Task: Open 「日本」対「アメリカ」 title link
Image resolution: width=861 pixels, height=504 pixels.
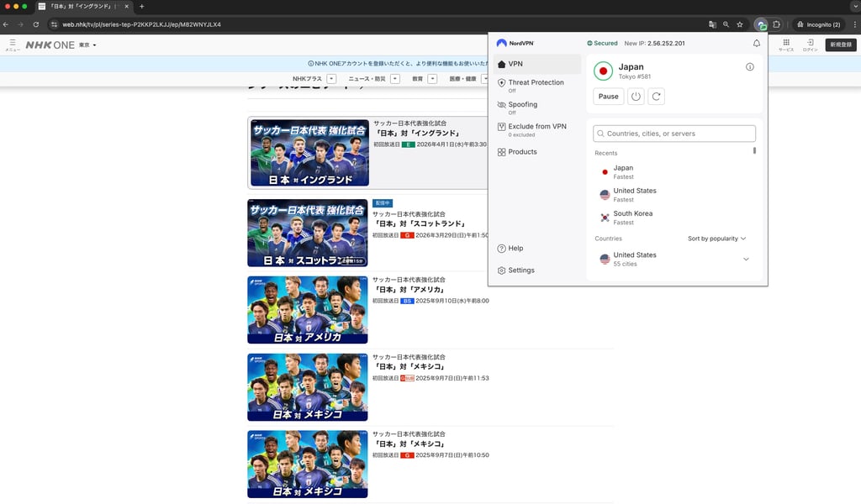Action: point(409,290)
